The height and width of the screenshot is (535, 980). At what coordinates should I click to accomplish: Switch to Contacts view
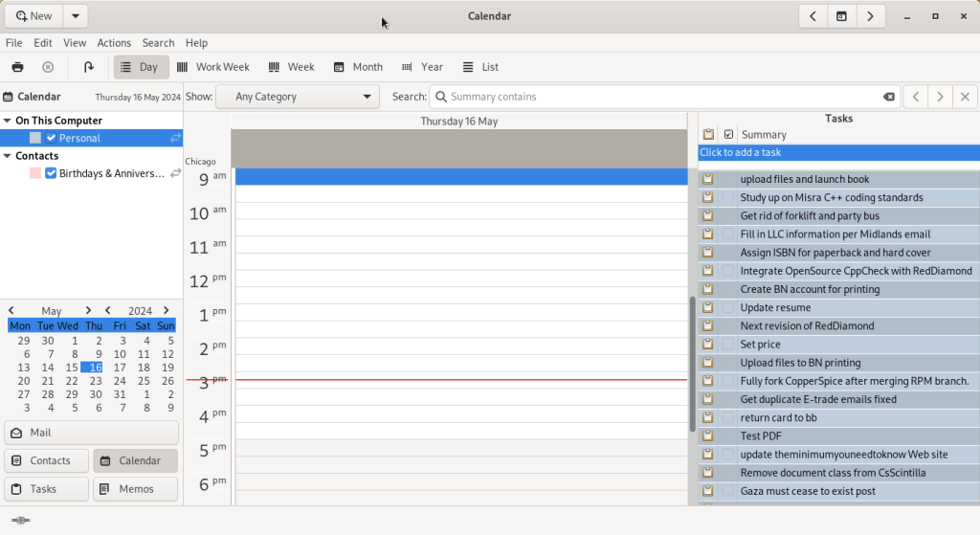(46, 460)
